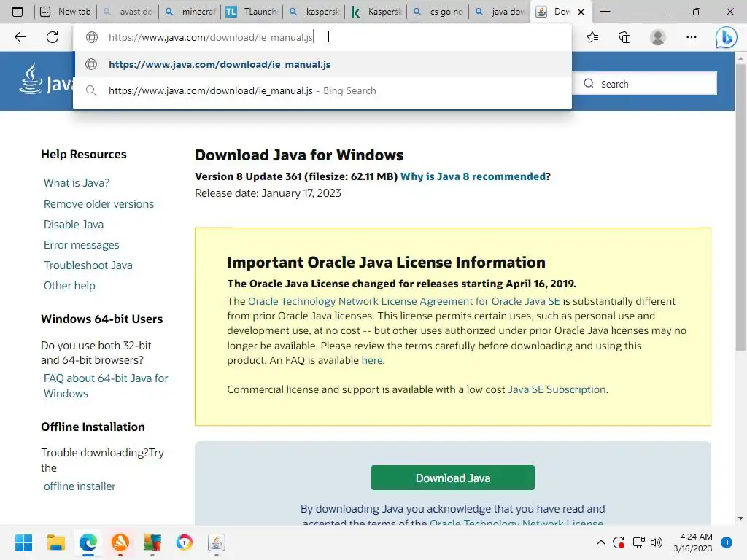Open the Troubleshoot Java link

coord(88,265)
